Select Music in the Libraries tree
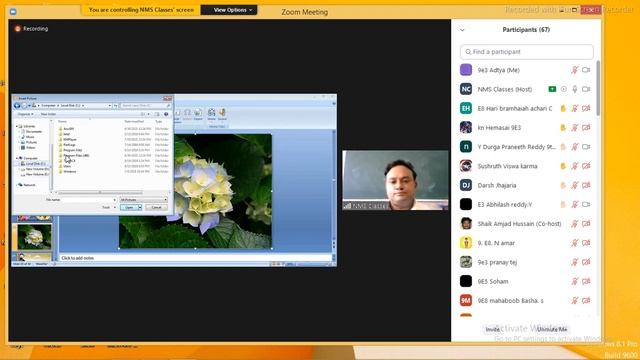Viewport: 640px width, 360px height. 27,137
